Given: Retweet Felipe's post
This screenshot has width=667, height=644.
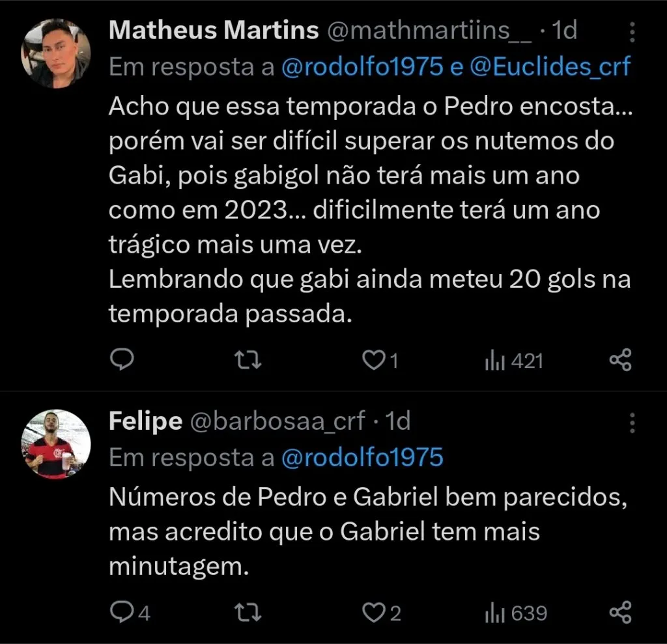Looking at the screenshot, I should 248,613.
